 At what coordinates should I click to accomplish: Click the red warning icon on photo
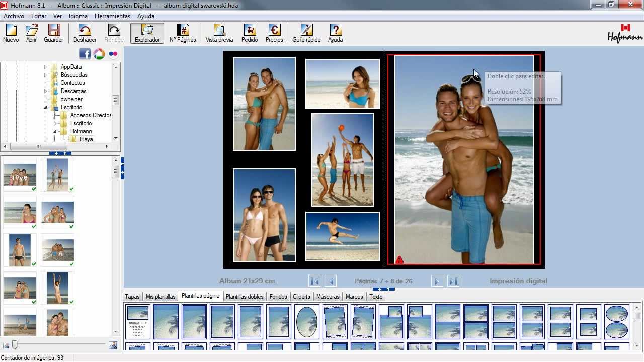pyautogui.click(x=399, y=260)
